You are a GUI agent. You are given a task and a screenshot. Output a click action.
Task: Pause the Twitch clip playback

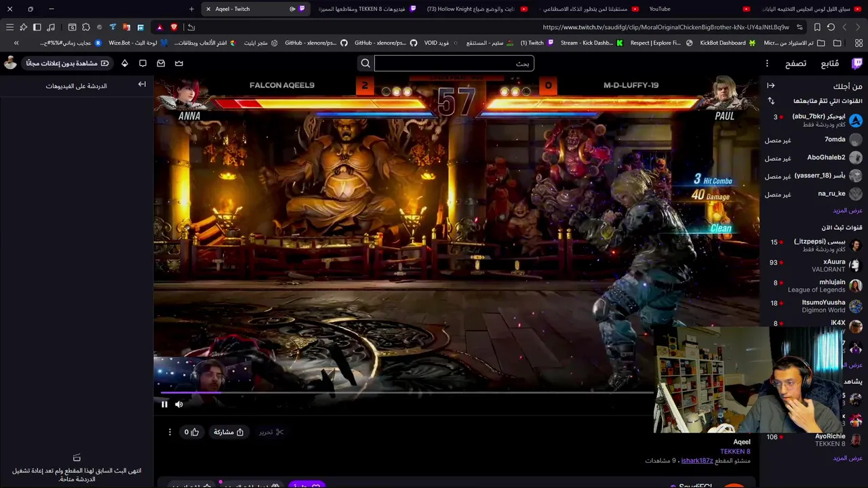(x=164, y=404)
